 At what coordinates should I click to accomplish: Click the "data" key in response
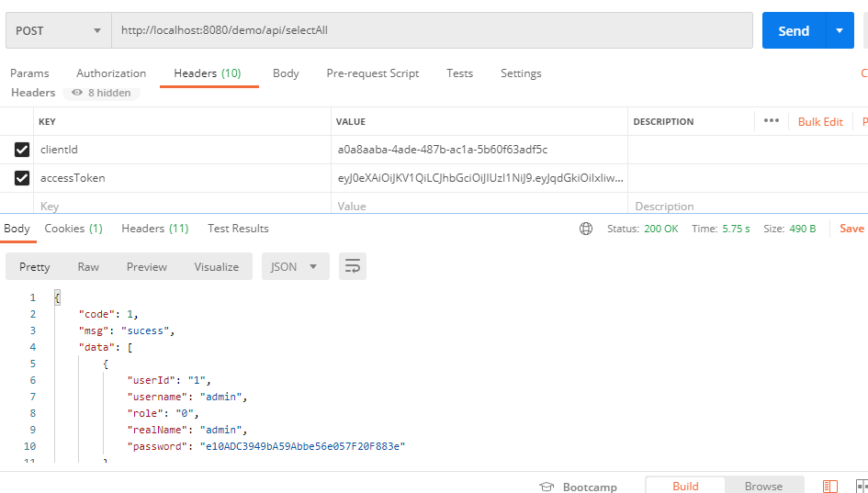96,347
